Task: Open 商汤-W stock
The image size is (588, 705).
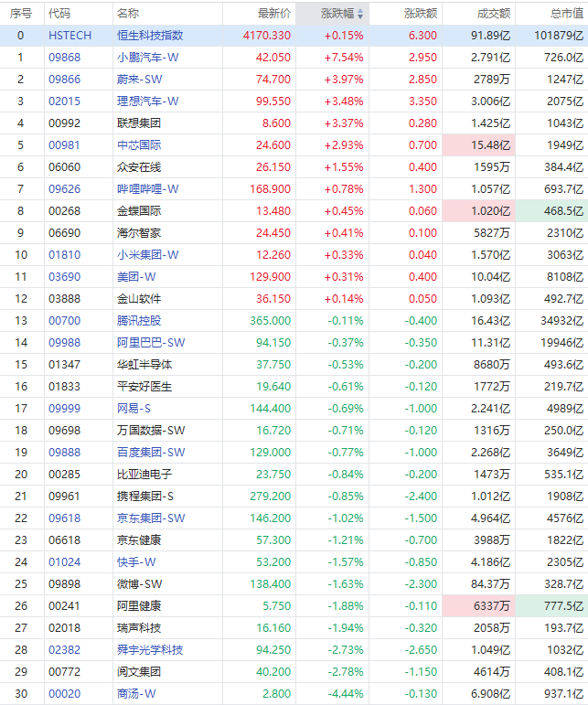Action: pyautogui.click(x=136, y=694)
